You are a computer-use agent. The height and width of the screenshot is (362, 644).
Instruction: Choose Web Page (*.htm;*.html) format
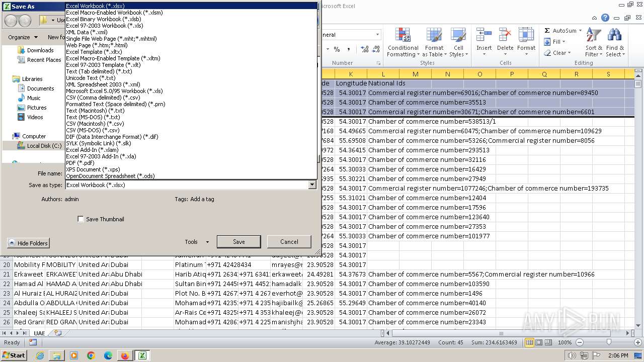[x=191, y=45]
